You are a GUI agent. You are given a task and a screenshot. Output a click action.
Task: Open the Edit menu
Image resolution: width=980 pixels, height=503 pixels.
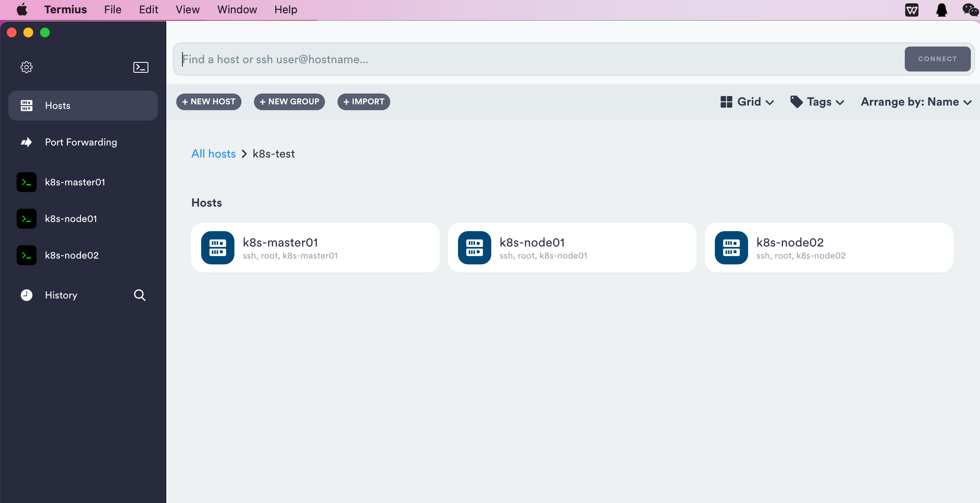[148, 10]
